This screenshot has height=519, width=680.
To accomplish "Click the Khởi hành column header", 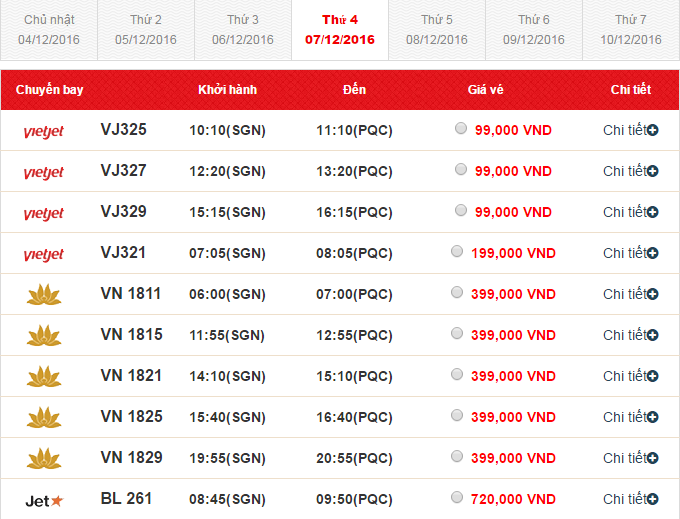I will (x=227, y=90).
